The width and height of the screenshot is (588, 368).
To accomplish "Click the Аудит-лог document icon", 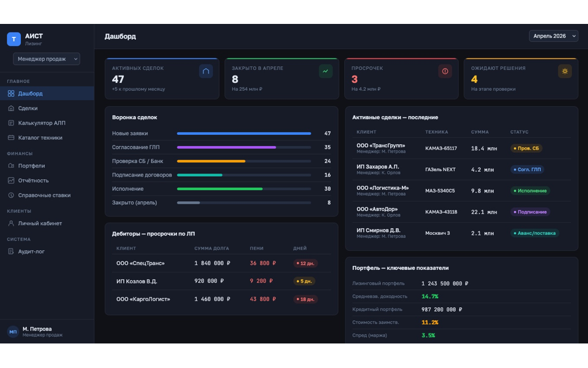I will [x=11, y=251].
